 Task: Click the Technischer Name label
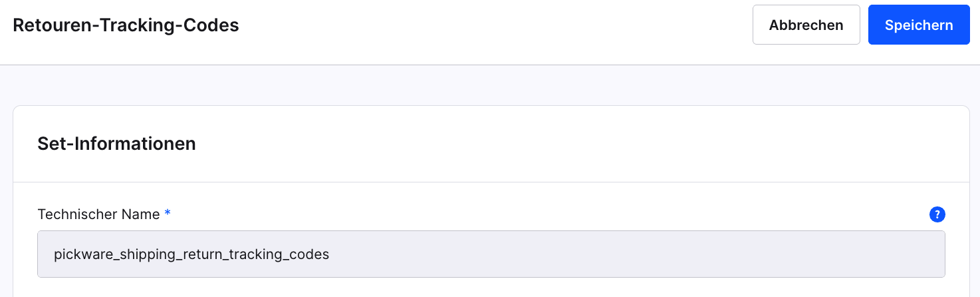point(98,214)
